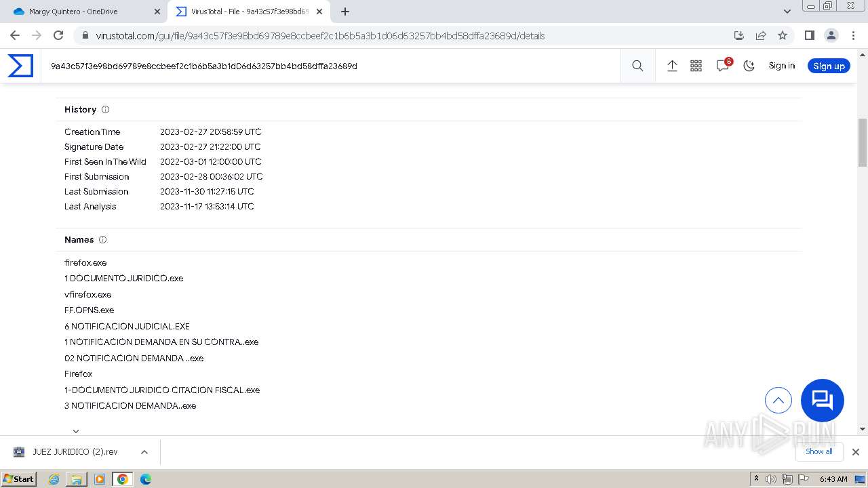Expand the names list chevron
This screenshot has height=488, width=868.
pos(76,430)
